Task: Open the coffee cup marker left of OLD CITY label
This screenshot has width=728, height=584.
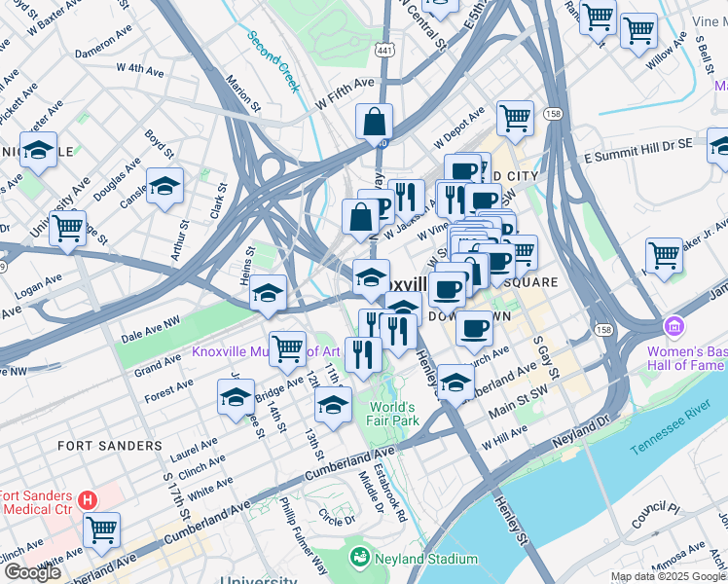Action: click(462, 169)
